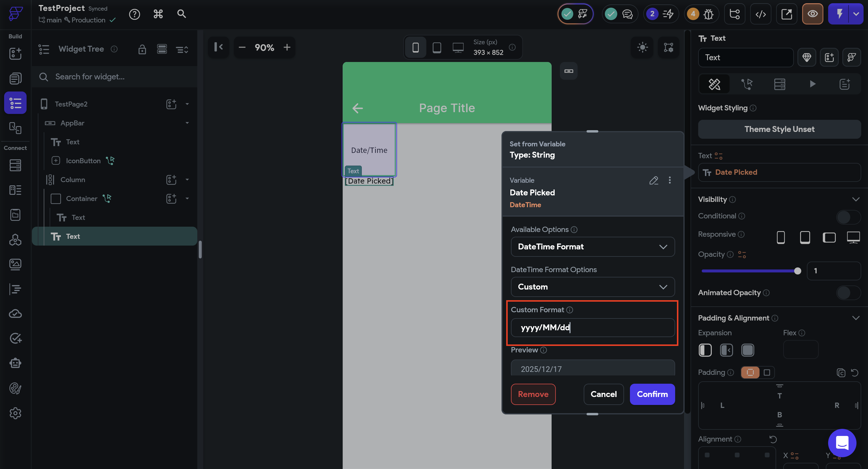Open the debug bug icon

tap(708, 14)
